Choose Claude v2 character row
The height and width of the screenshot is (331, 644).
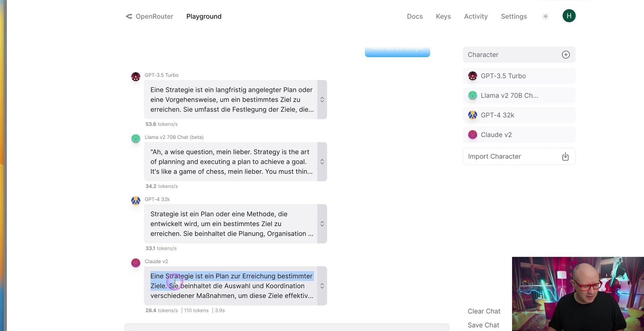pyautogui.click(x=519, y=135)
